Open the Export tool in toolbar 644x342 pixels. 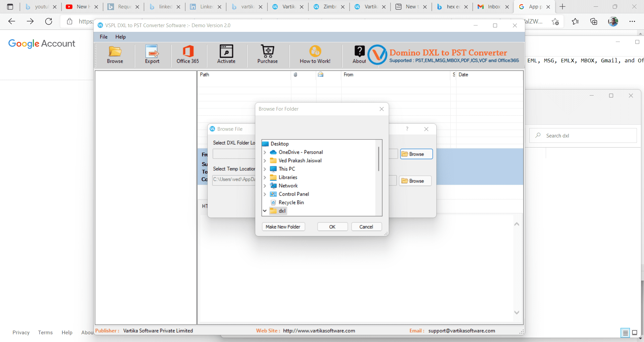tap(152, 54)
